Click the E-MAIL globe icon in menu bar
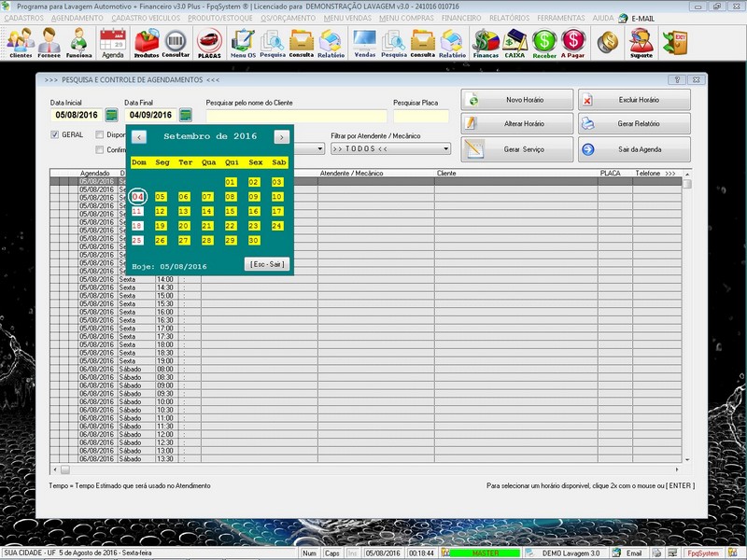 tap(623, 18)
